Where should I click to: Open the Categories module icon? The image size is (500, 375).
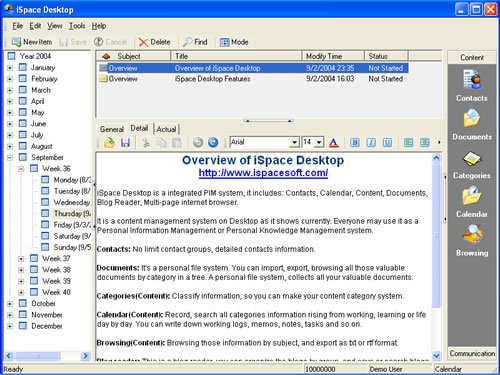pyautogui.click(x=472, y=165)
